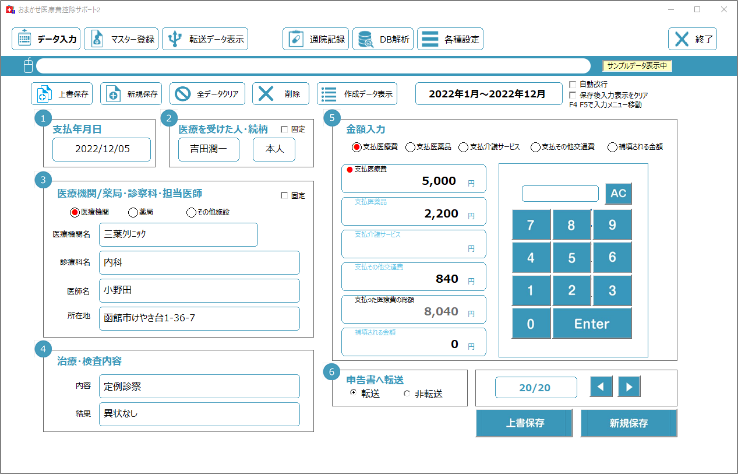Click the AC clear keypad button

(617, 193)
